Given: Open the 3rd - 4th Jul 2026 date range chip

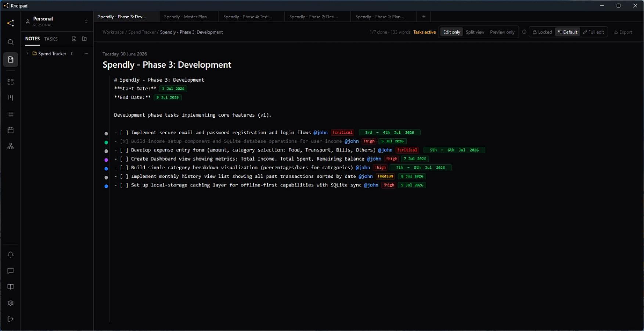Looking at the screenshot, I should tap(389, 132).
